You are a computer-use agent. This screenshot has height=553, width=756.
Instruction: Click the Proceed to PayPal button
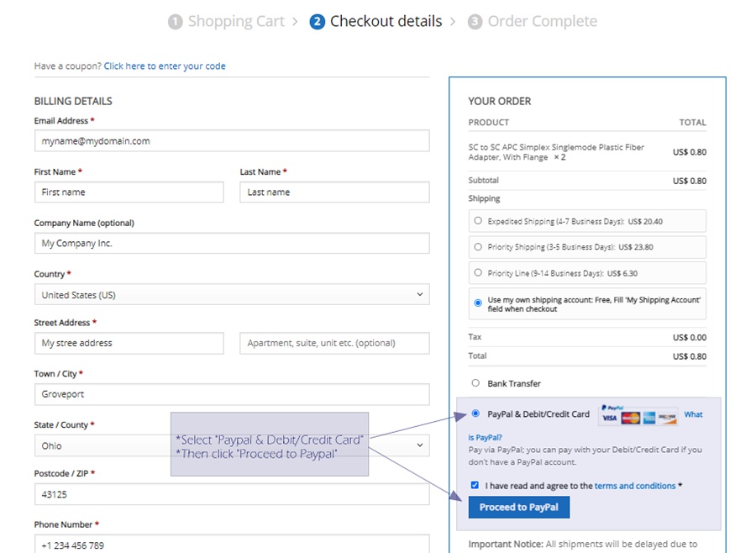[519, 507]
